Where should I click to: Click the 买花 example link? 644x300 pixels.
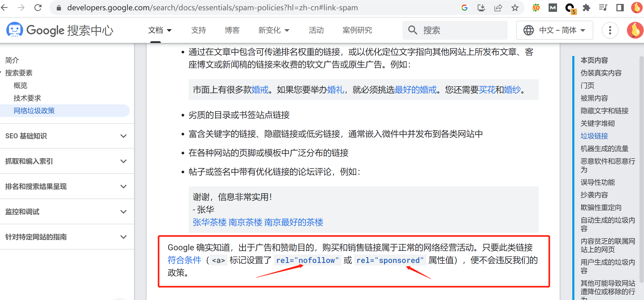(487, 90)
